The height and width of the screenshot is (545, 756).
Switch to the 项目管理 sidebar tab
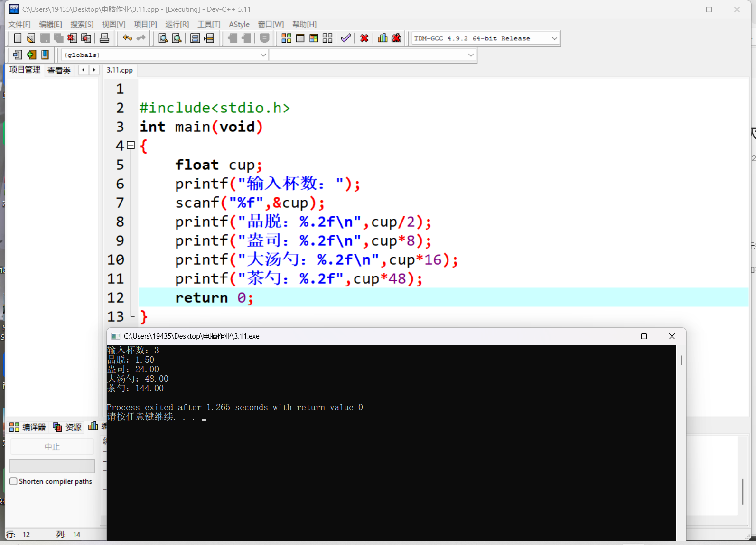25,70
